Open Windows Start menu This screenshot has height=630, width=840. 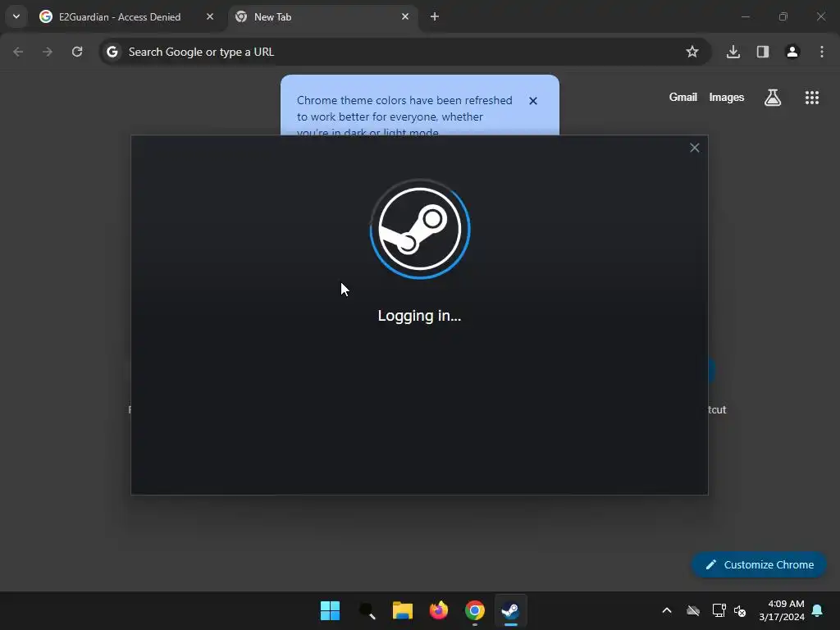(x=330, y=610)
